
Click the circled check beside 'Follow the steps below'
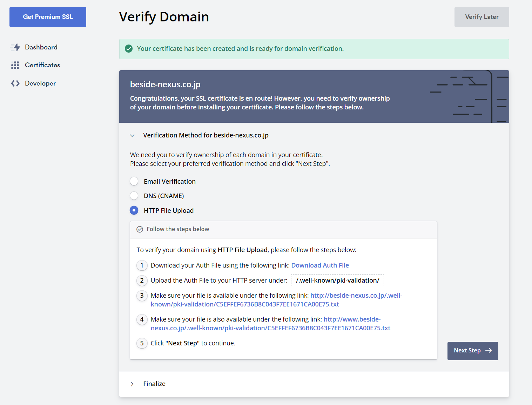140,229
